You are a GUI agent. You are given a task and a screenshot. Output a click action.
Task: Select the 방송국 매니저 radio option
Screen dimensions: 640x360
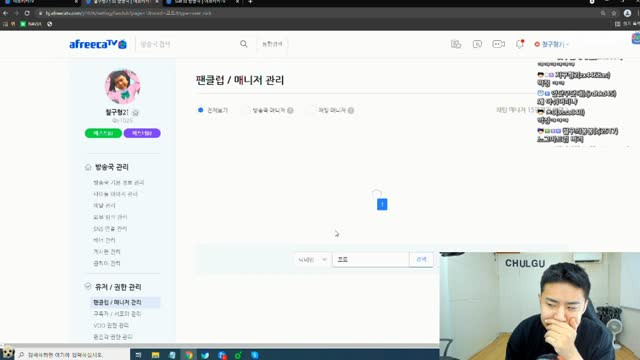(x=268, y=110)
